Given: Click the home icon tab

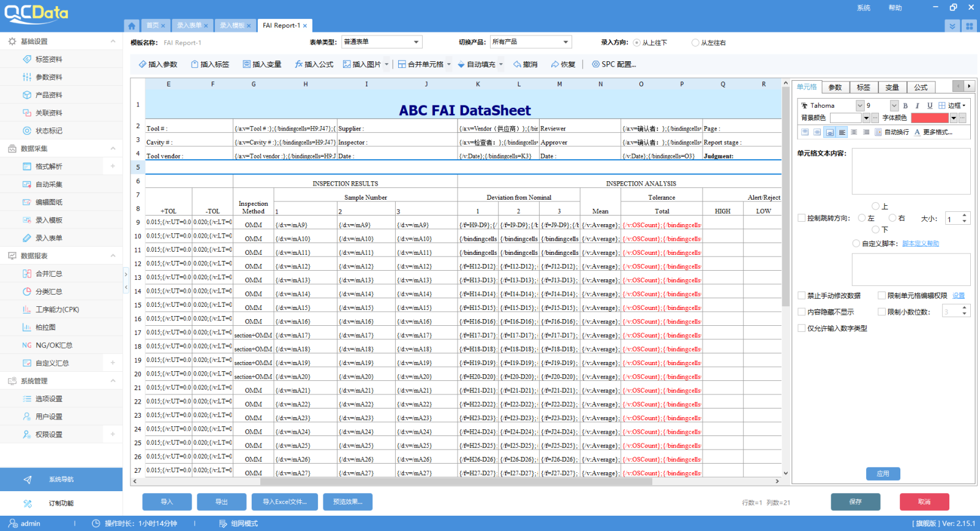Looking at the screenshot, I should 132,26.
